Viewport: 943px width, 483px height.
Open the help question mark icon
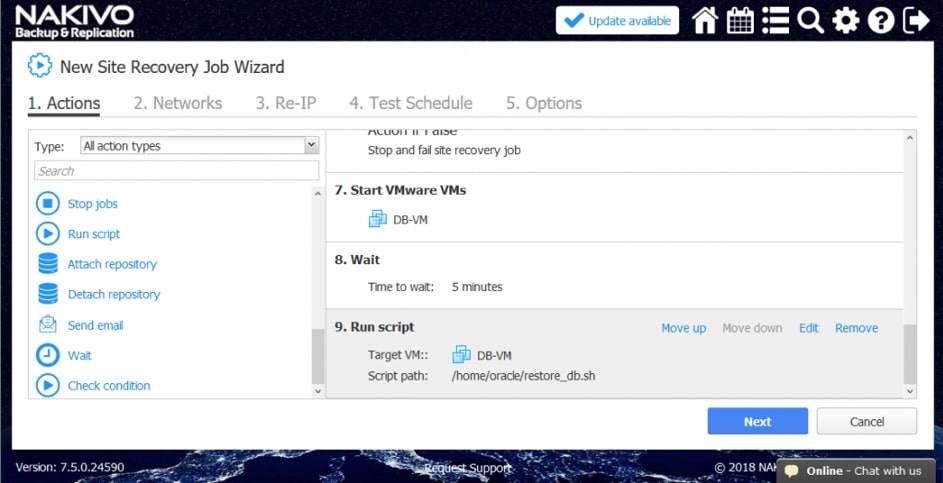coord(881,20)
